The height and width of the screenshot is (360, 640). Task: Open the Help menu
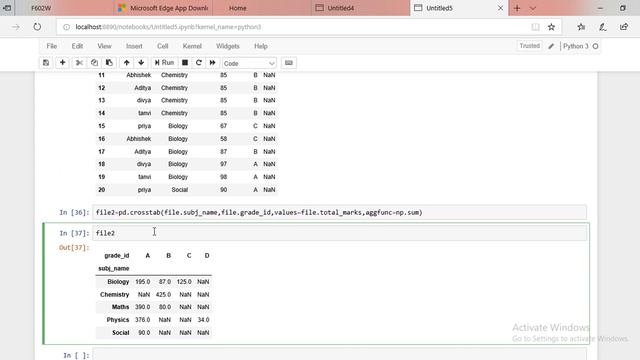point(260,46)
